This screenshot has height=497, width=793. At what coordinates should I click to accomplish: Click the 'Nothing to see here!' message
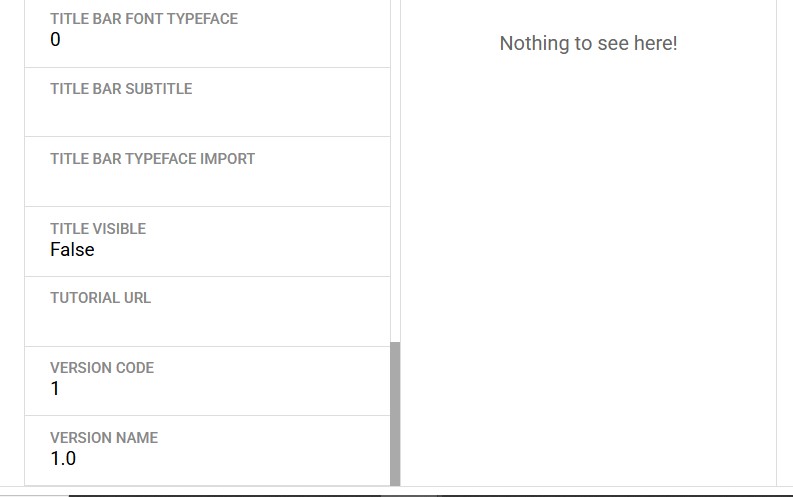588,44
